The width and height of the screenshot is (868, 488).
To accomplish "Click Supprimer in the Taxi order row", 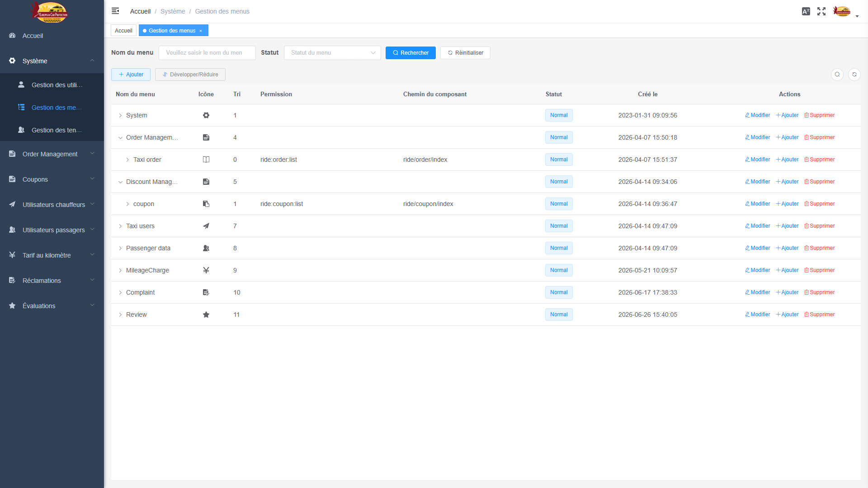I will (x=819, y=160).
